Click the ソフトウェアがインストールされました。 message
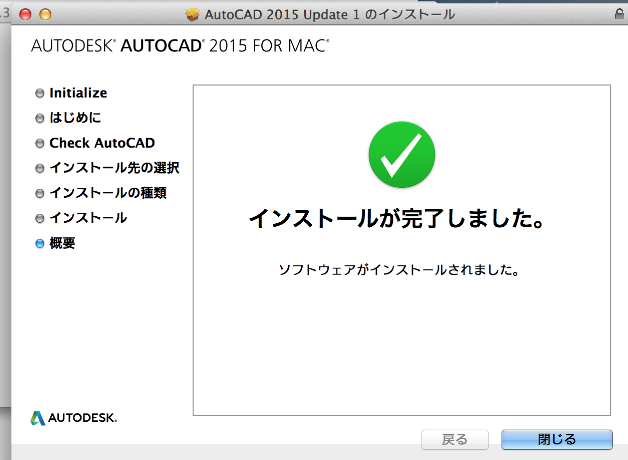The width and height of the screenshot is (628, 460). [399, 270]
